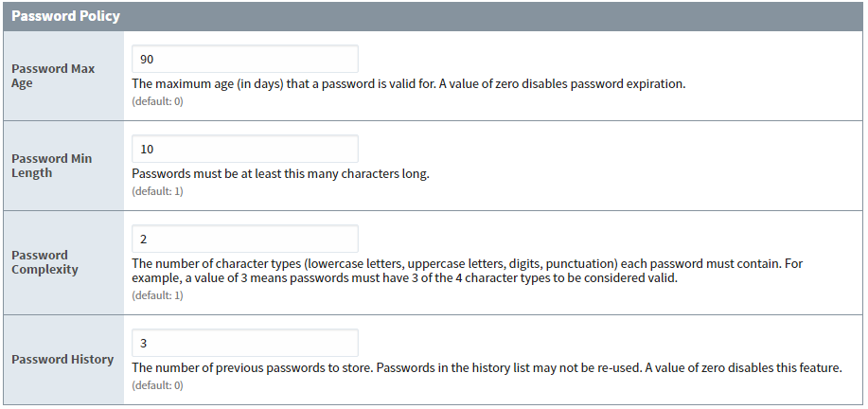Screen dimensions: 868x409
Task: Click the Password Complexity row label
Action: (44, 262)
